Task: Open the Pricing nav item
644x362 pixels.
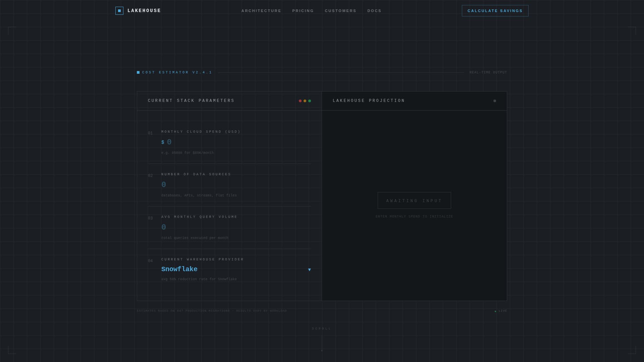Action: 303,11
